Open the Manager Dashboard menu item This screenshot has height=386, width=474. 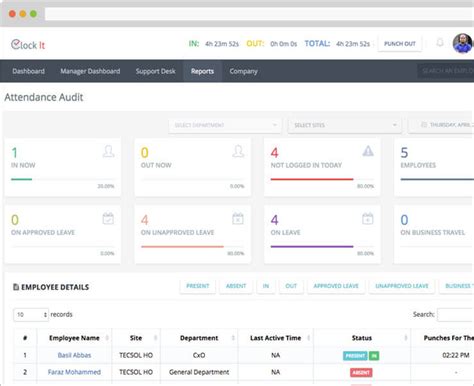point(90,71)
